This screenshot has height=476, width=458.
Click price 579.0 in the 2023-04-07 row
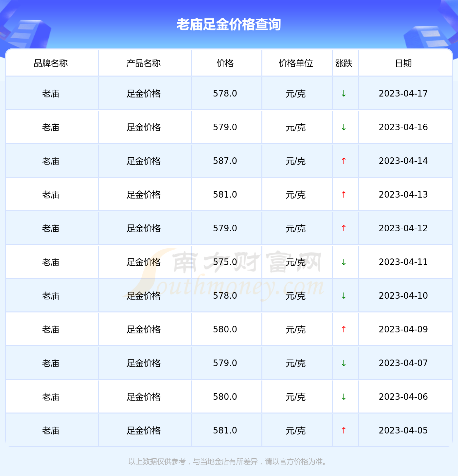pos(225,363)
